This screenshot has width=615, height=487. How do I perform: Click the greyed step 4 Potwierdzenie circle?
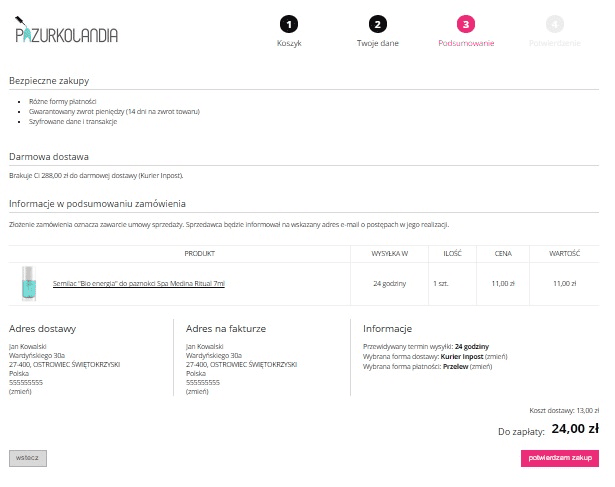(x=555, y=24)
